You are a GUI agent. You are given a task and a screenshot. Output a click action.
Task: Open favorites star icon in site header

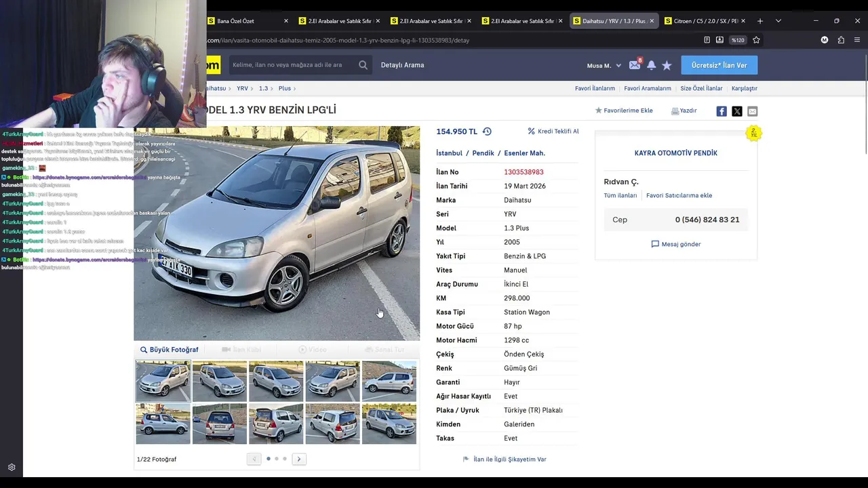pyautogui.click(x=667, y=65)
